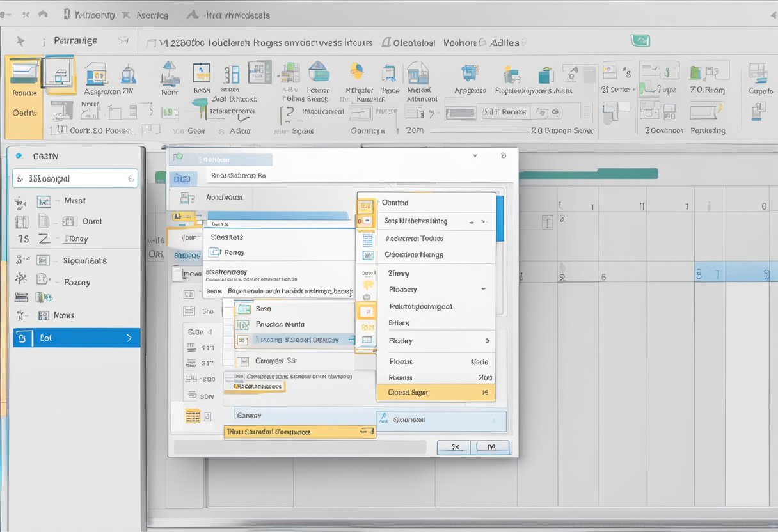Click the icon next to Stgqoufieats
The image size is (778, 532).
click(43, 260)
